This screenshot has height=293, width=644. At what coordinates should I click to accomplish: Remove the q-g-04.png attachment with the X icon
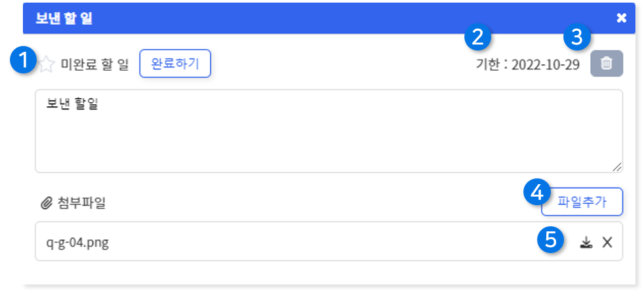click(607, 243)
